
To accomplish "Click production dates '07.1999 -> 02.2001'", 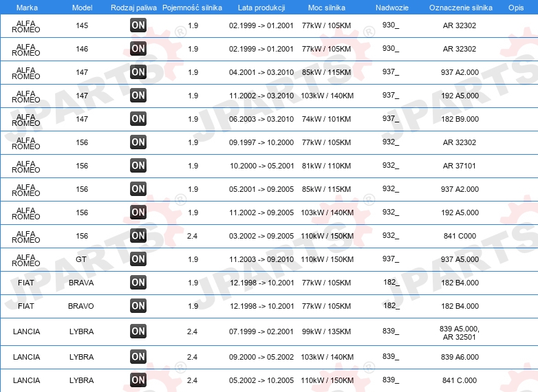I will pyautogui.click(x=261, y=331).
